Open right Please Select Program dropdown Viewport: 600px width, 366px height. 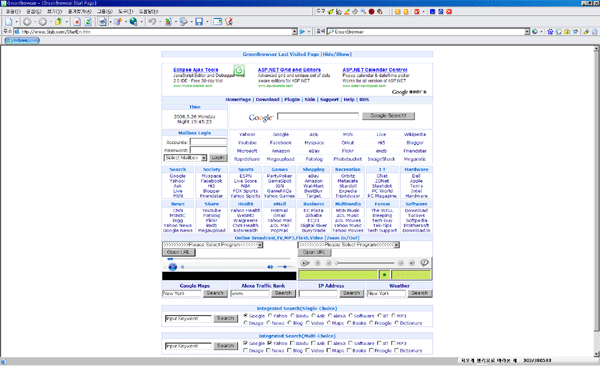click(x=349, y=245)
